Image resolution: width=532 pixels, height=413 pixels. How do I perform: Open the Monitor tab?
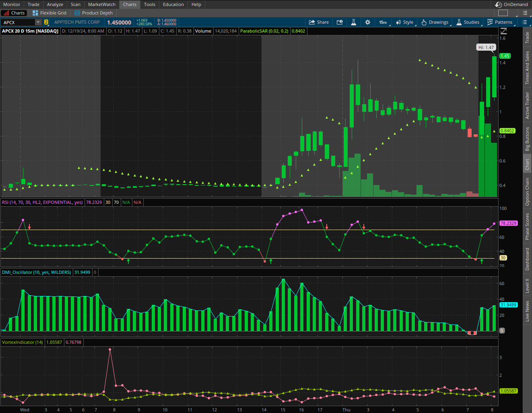(x=12, y=4)
